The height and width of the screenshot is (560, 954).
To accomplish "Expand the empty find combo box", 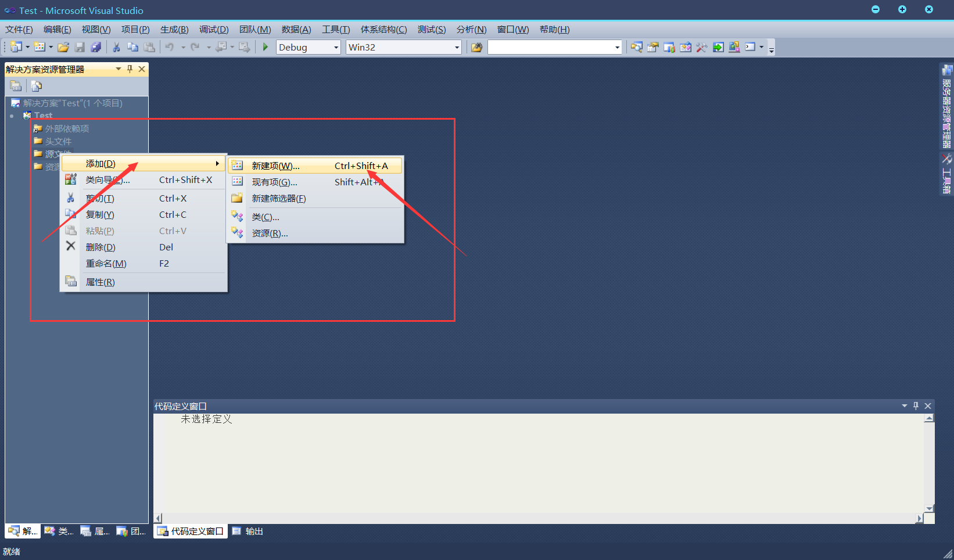I will 617,48.
